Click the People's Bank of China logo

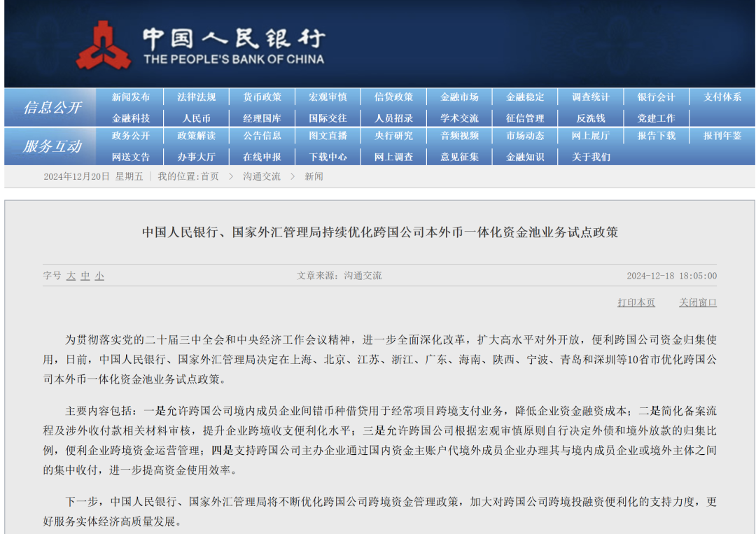pyautogui.click(x=104, y=45)
